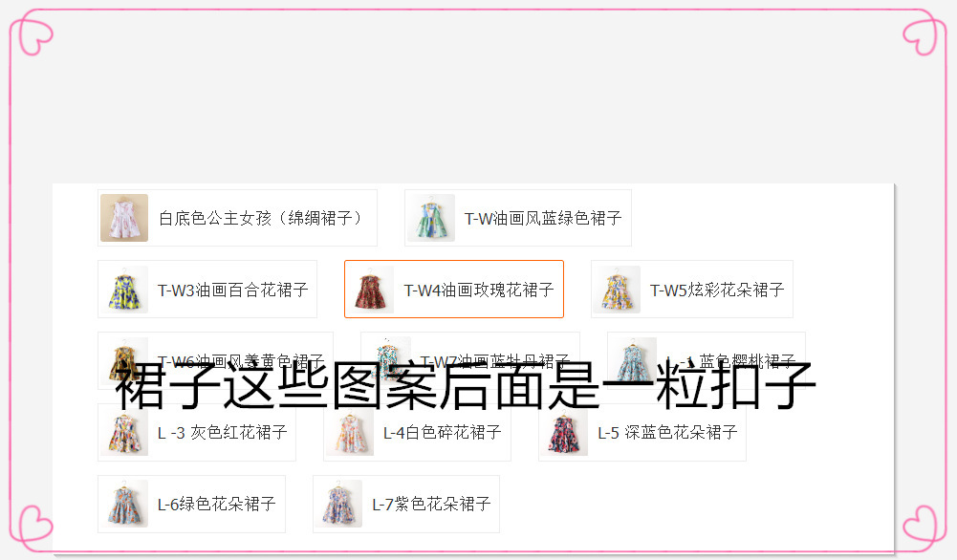
Task: Pick the T-W3油画百合花裙子 variant
Action: tap(207, 290)
